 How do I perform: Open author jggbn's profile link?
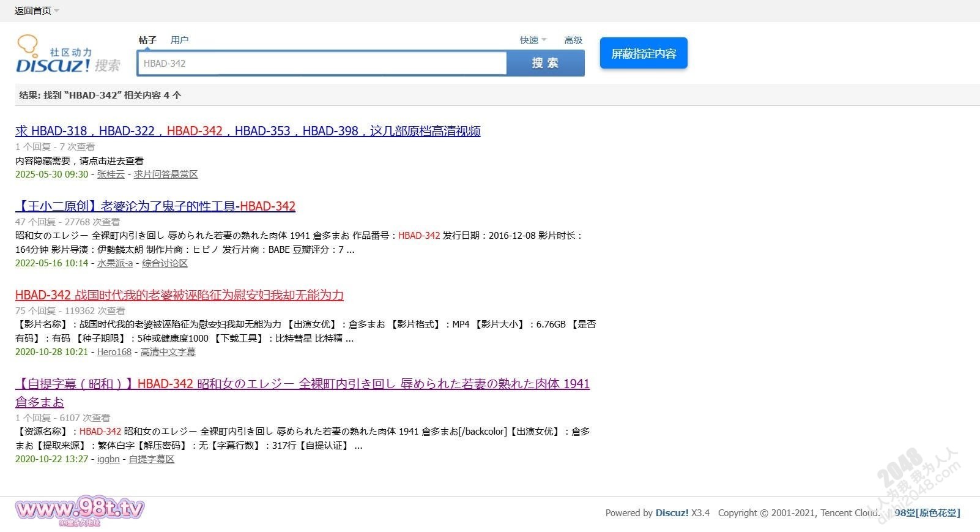coord(108,459)
